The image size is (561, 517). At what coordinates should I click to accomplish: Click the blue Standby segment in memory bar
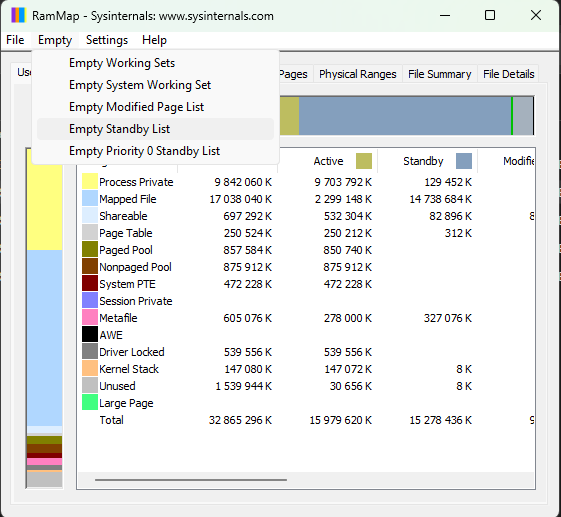(x=405, y=116)
